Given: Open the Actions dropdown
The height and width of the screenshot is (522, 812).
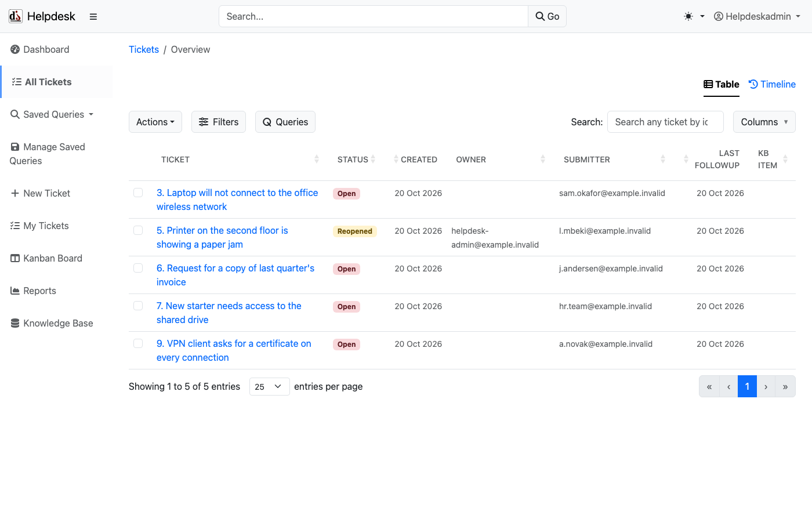Looking at the screenshot, I should (x=155, y=122).
